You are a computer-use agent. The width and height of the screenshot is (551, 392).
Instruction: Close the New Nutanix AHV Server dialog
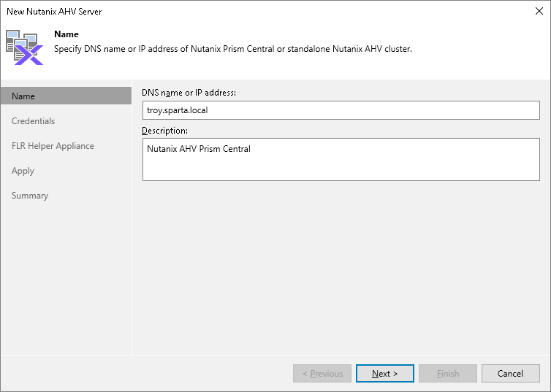(538, 11)
